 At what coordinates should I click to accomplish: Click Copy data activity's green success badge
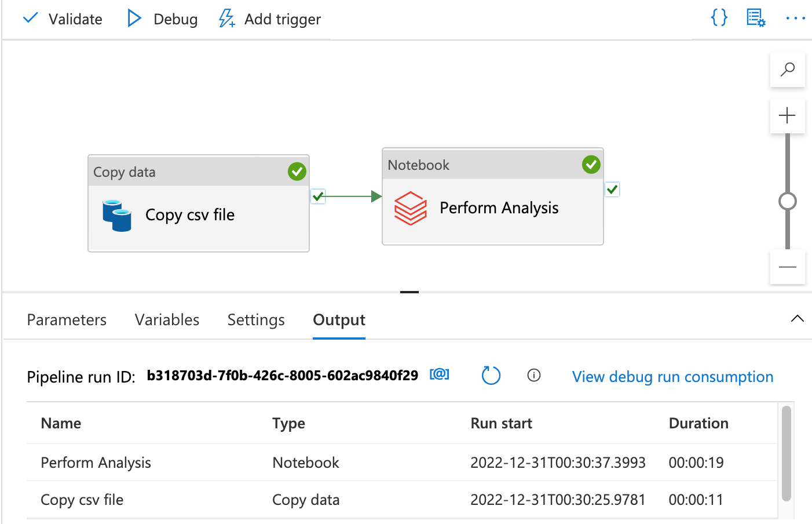(x=297, y=172)
